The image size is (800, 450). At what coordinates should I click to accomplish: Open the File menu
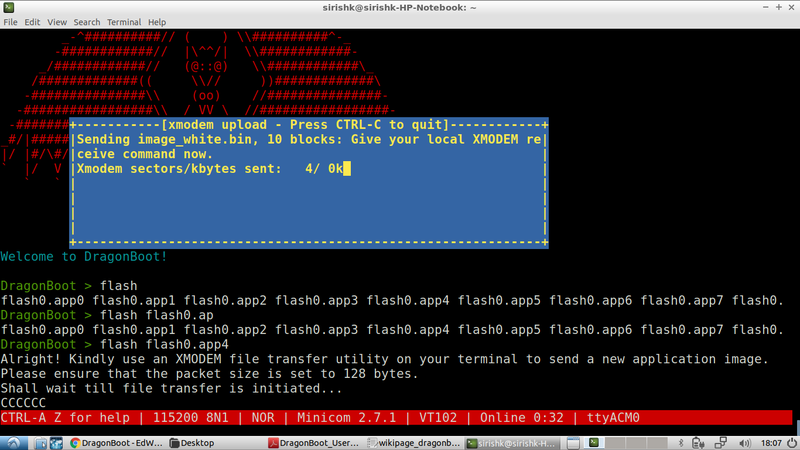pos(11,21)
